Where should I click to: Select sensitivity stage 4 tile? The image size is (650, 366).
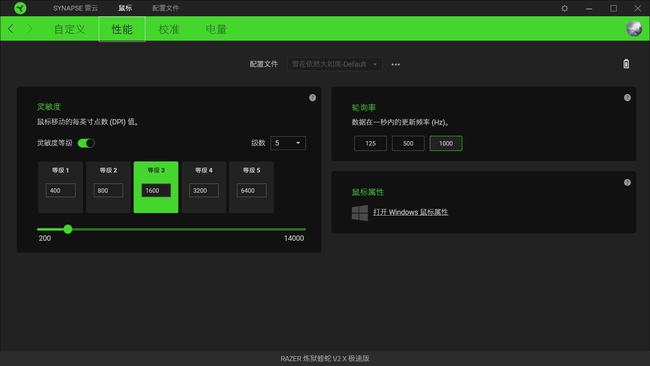click(x=204, y=187)
